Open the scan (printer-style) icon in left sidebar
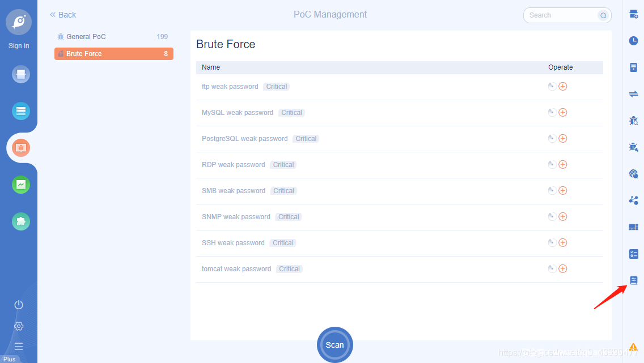The image size is (644, 363). click(21, 74)
